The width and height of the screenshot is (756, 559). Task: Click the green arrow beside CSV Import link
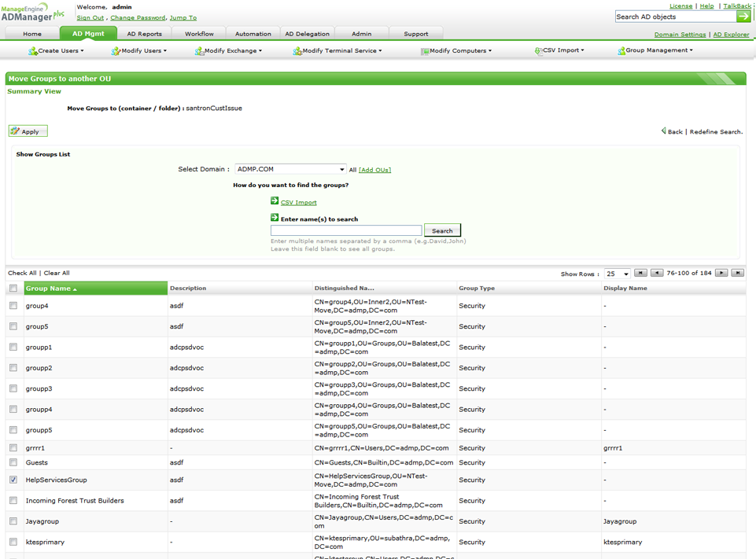click(275, 200)
